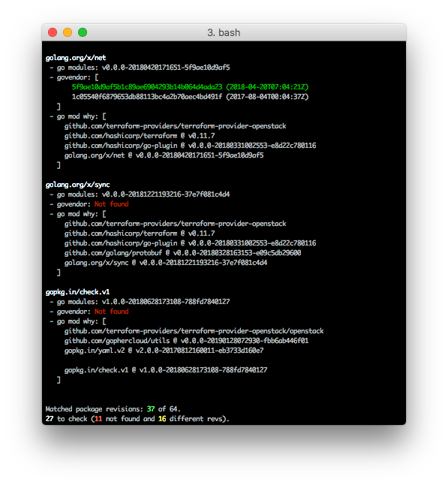Click the yellow number 16 in summary
Image resolution: width=448 pixels, height=485 pixels.
(x=162, y=419)
